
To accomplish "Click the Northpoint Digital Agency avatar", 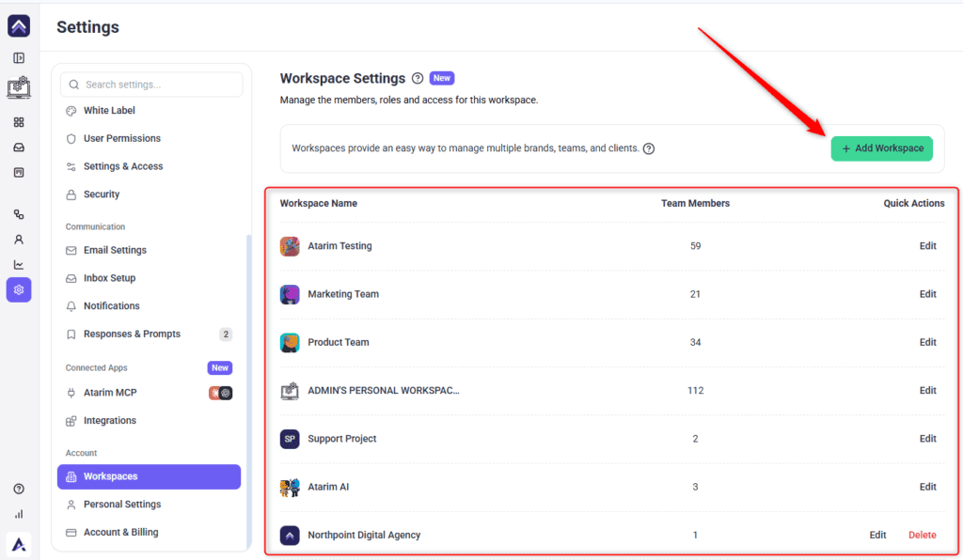I will (290, 535).
